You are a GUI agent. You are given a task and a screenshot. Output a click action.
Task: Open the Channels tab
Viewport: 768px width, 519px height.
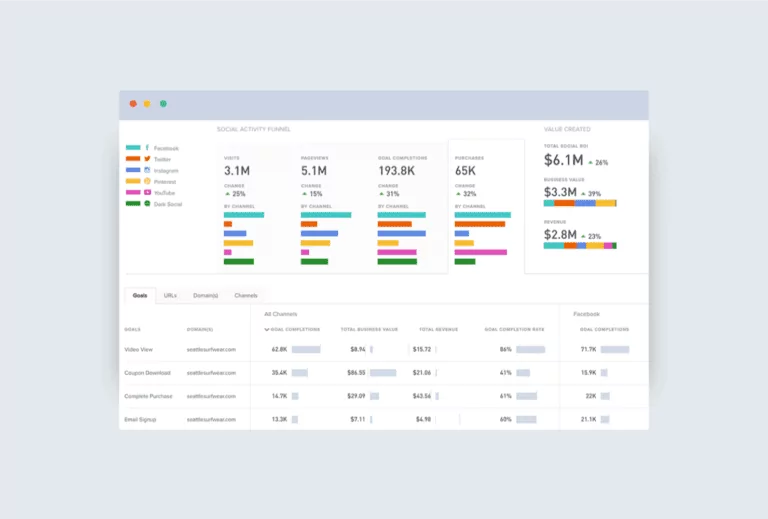click(x=246, y=296)
